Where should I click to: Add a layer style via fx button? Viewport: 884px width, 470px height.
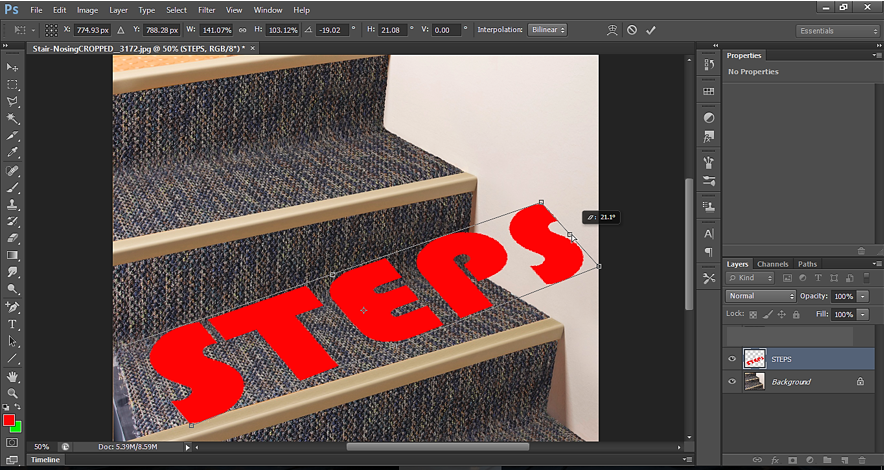coord(775,460)
